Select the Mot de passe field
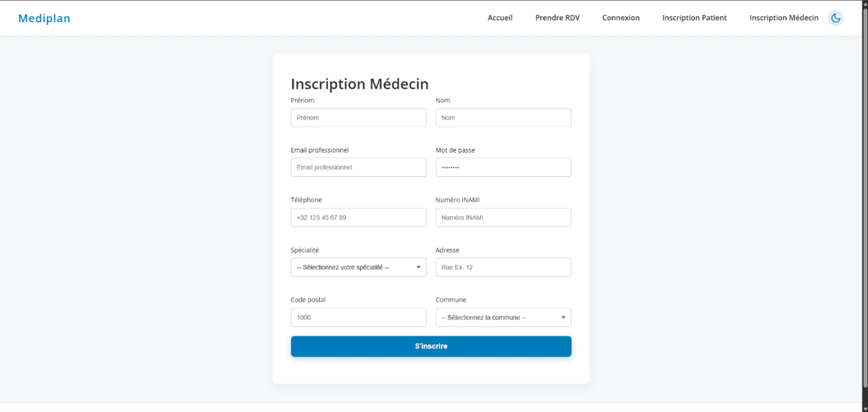 (503, 167)
